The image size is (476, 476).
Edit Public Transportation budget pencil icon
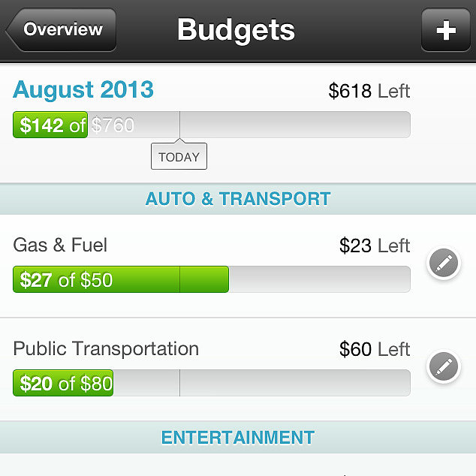tap(444, 366)
